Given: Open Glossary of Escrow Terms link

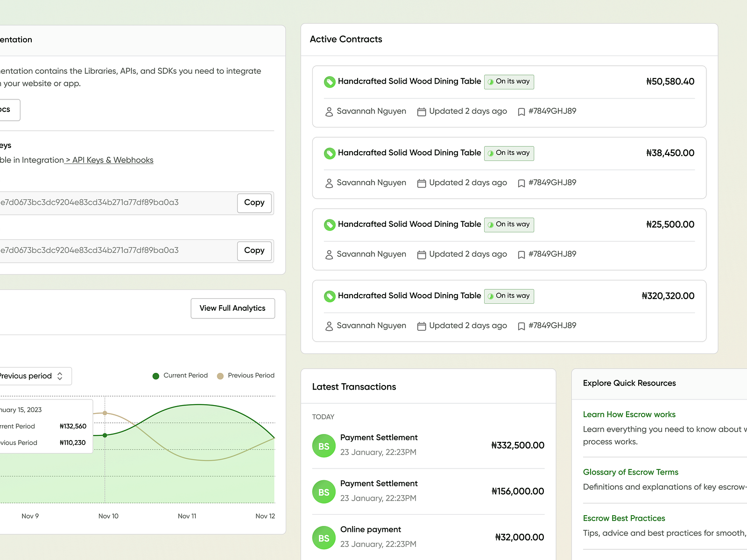Looking at the screenshot, I should tap(630, 472).
